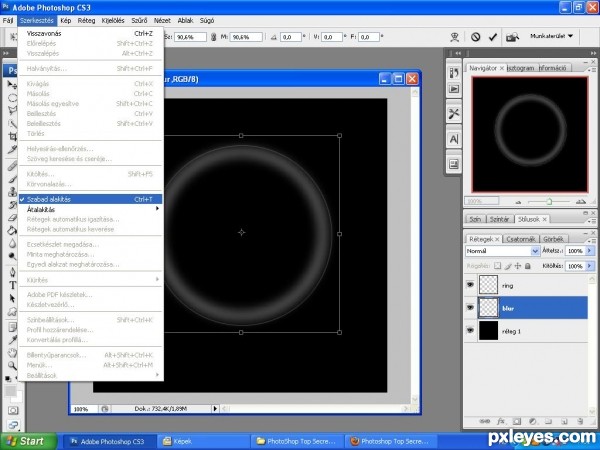Click the ring layer thumbnail

(488, 285)
